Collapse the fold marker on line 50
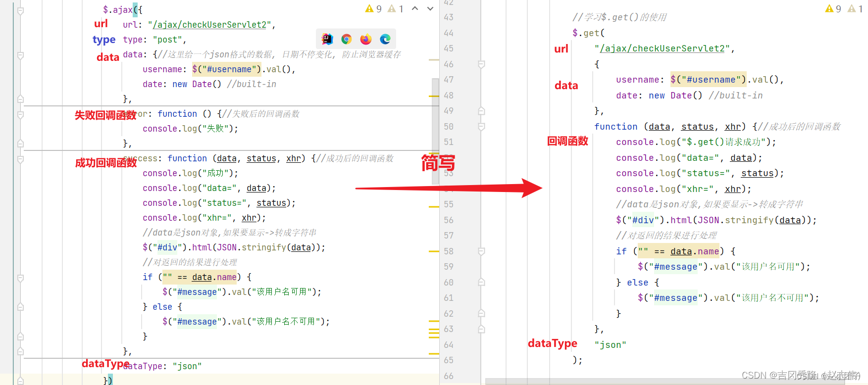Viewport: 868px width, 385px height. pyautogui.click(x=481, y=127)
